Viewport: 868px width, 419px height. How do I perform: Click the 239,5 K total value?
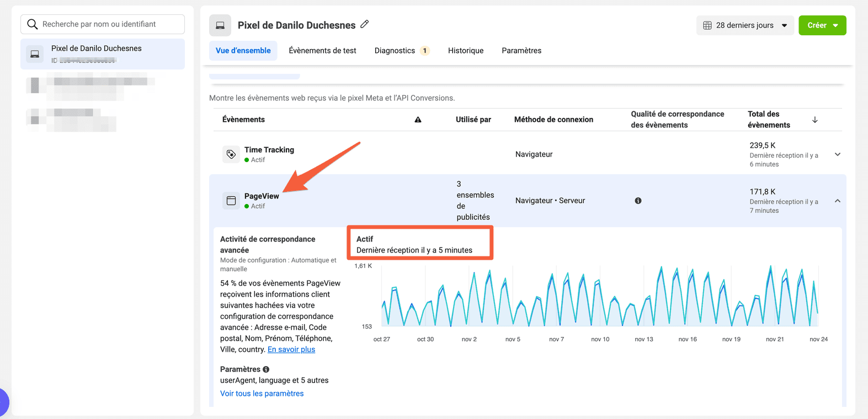pyautogui.click(x=763, y=146)
